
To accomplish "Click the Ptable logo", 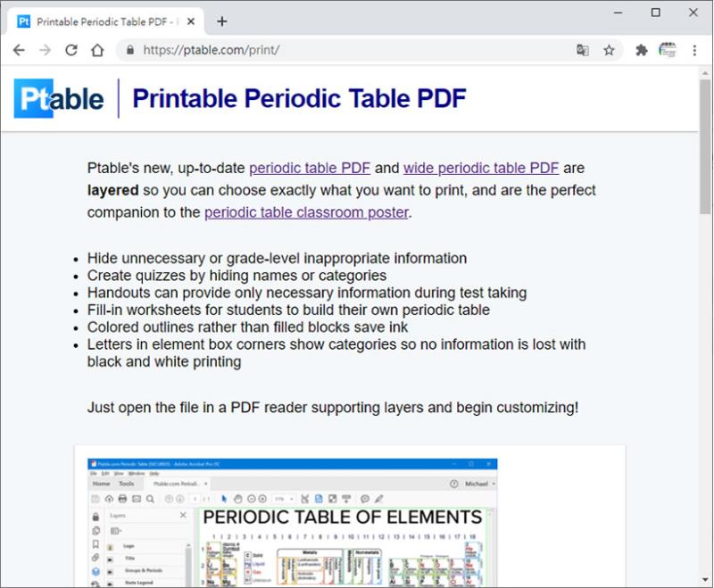I will [59, 98].
